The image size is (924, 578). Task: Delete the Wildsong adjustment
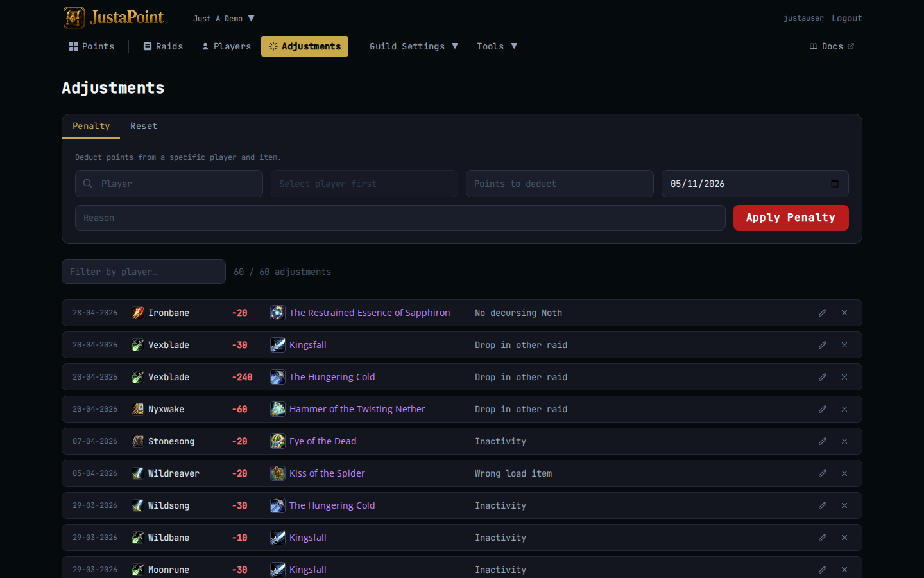point(844,505)
